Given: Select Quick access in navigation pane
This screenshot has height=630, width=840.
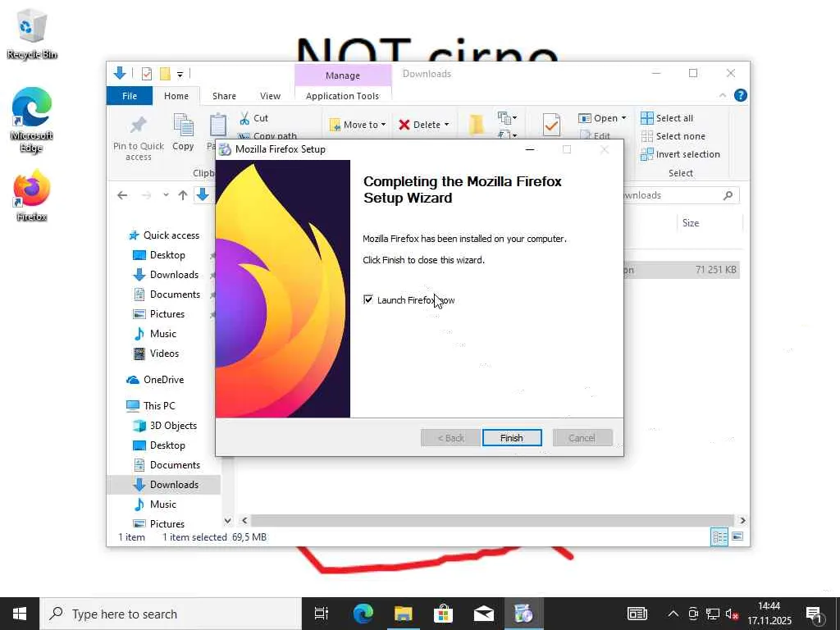Looking at the screenshot, I should coord(163,235).
